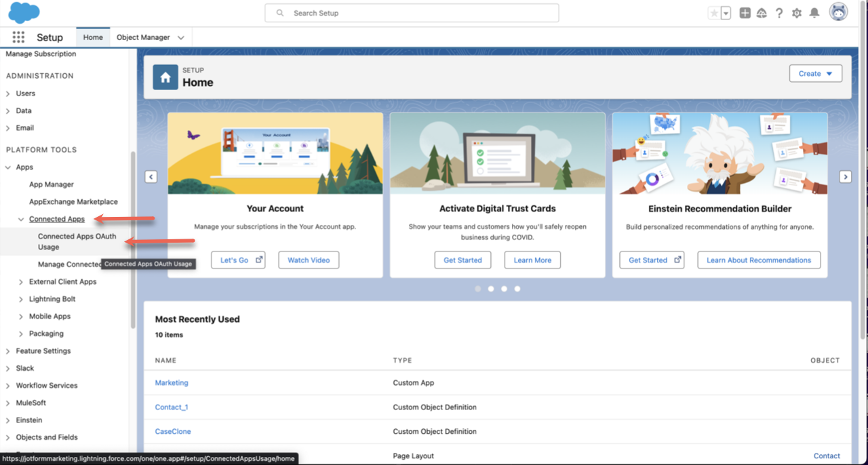Click the help question mark icon

(779, 13)
